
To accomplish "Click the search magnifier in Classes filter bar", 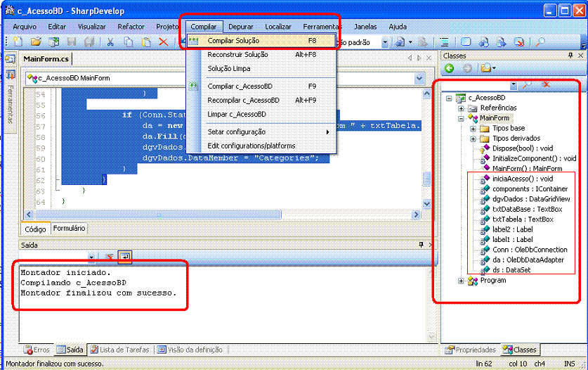I will 528,85.
